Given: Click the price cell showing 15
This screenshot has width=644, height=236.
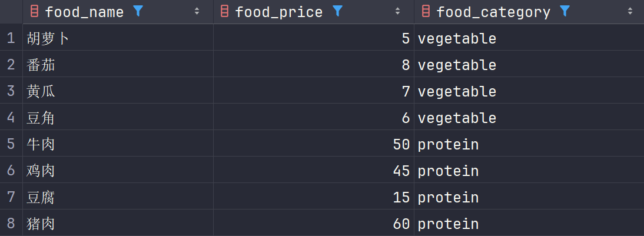Looking at the screenshot, I should point(401,197).
